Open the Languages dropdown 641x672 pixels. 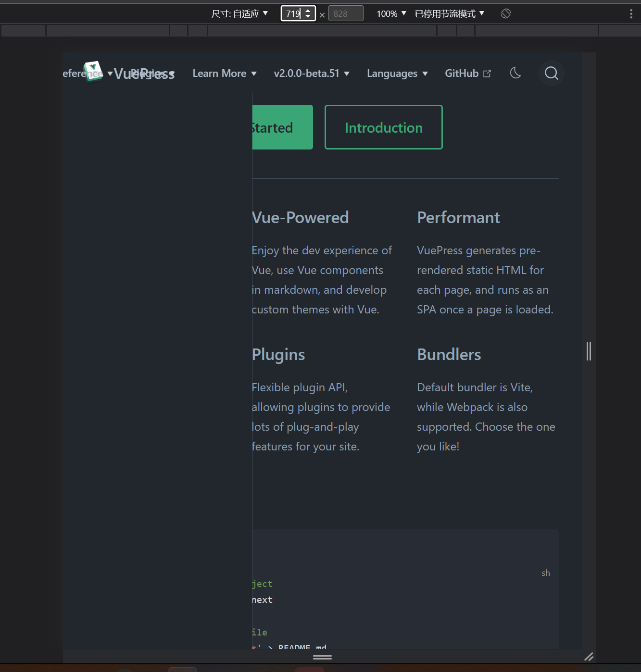coord(397,73)
